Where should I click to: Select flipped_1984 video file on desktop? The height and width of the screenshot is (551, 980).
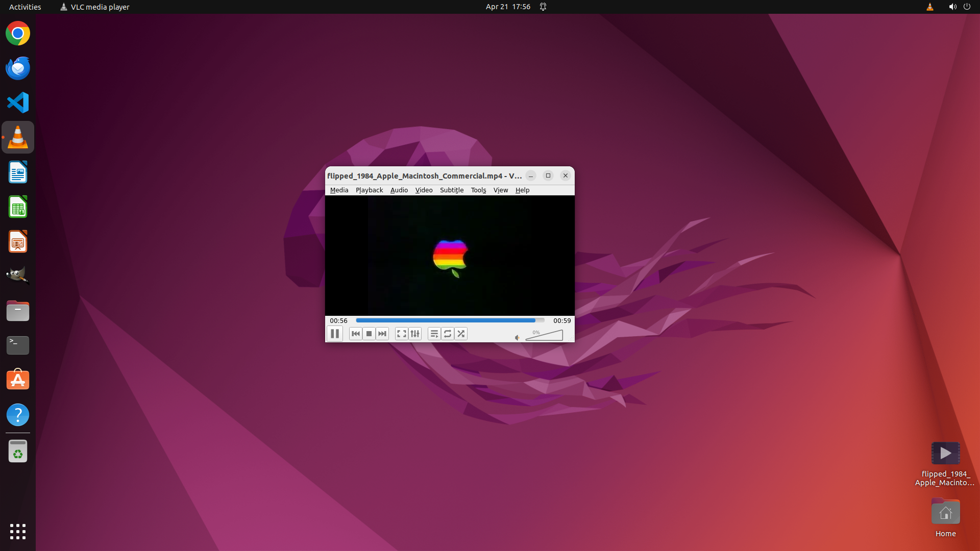click(945, 454)
